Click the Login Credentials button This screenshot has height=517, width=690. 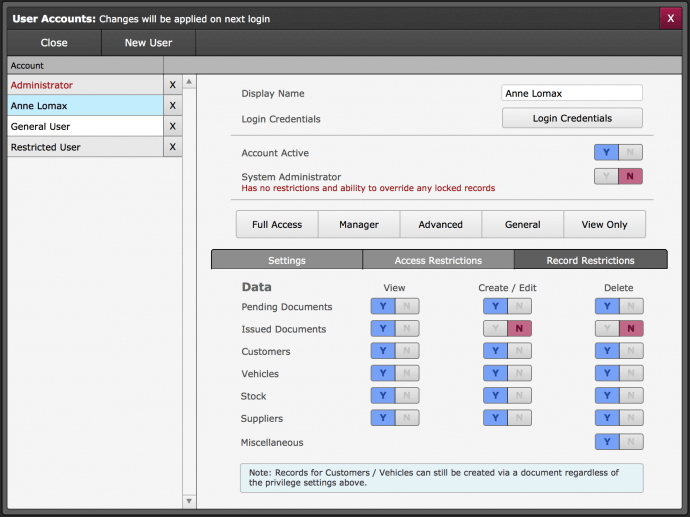(572, 119)
